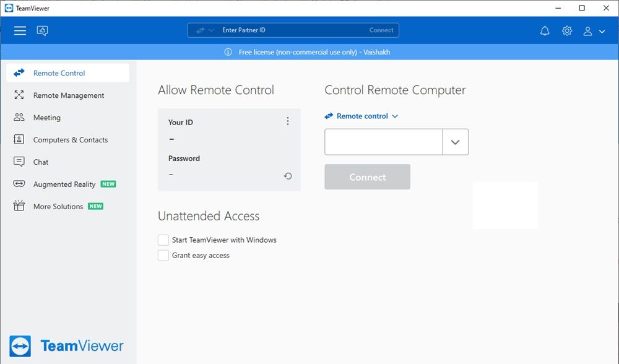Open the notifications bell
This screenshot has width=619, height=364.
[545, 31]
